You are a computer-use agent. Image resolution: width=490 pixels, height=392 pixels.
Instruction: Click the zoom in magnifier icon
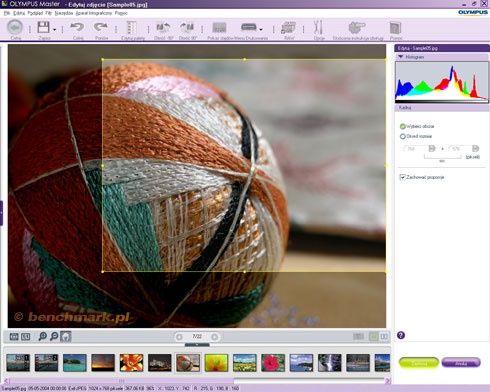click(42, 336)
